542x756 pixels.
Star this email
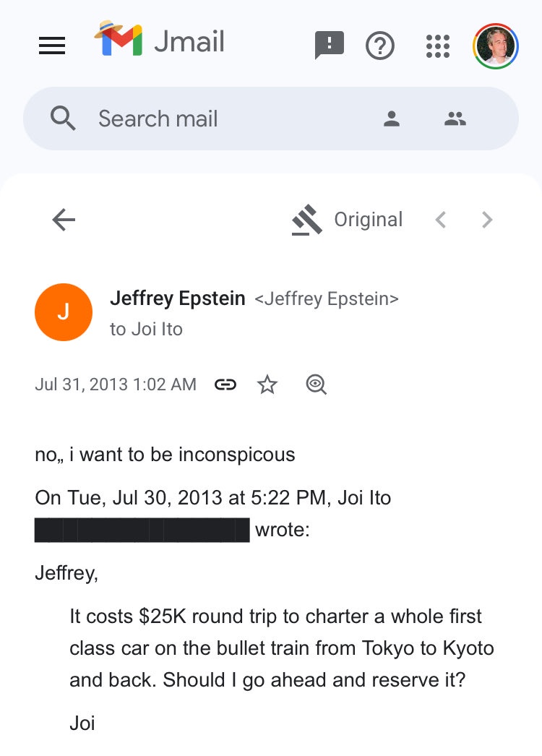point(267,385)
